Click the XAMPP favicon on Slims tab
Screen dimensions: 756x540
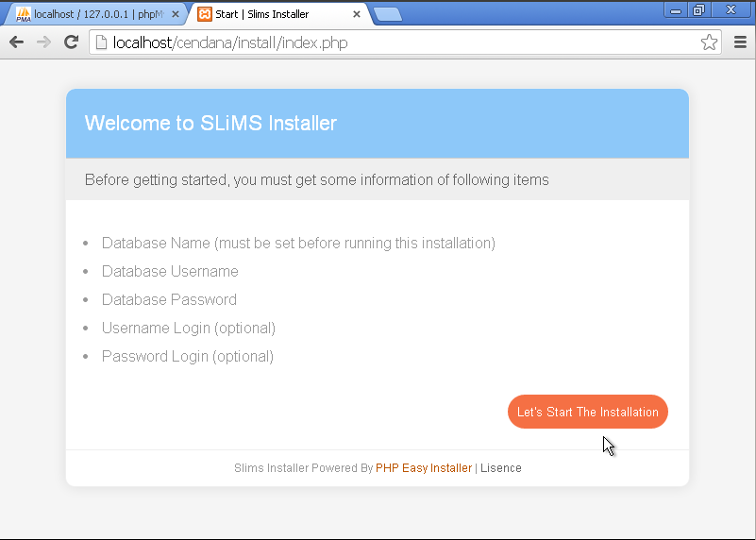(x=205, y=14)
